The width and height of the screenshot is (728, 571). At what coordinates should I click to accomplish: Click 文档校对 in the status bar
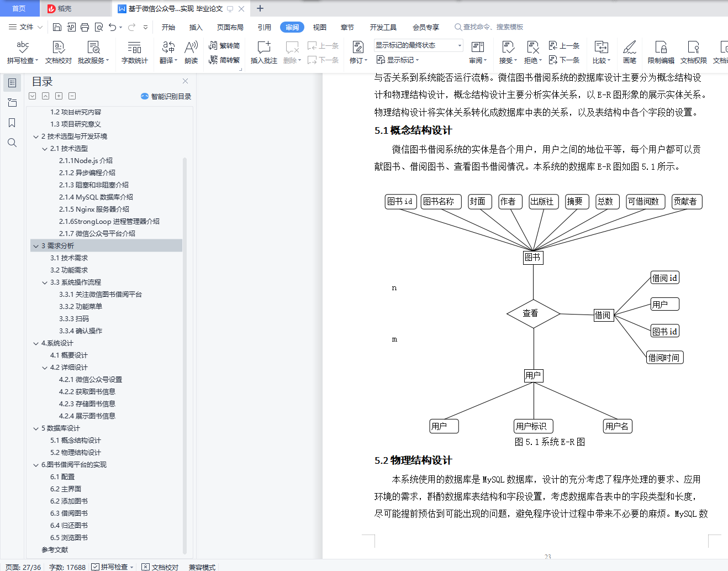pos(160,567)
